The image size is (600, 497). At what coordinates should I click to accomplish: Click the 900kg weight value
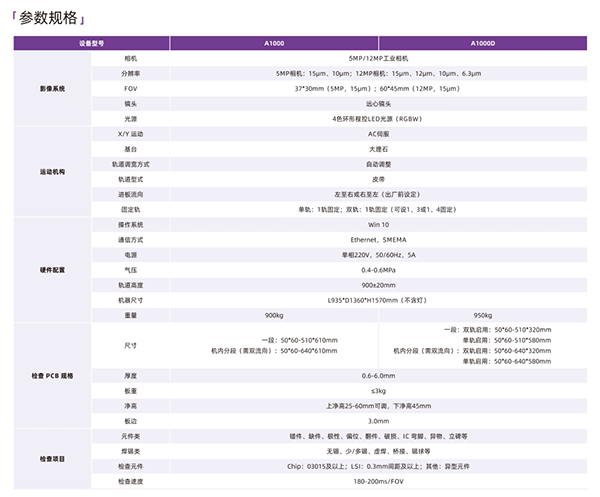click(273, 314)
